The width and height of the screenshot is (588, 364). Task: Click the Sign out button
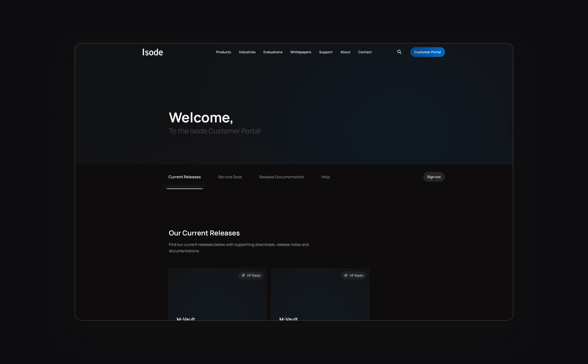coord(434,177)
